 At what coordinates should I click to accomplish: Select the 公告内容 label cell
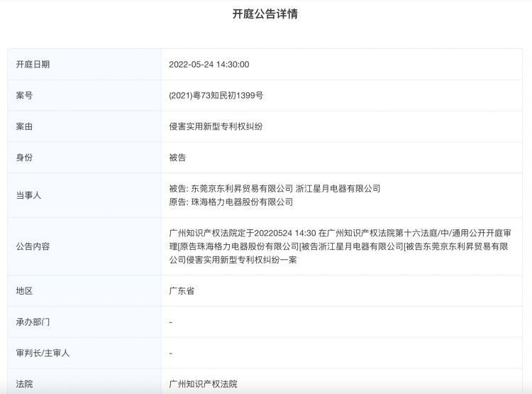point(84,246)
